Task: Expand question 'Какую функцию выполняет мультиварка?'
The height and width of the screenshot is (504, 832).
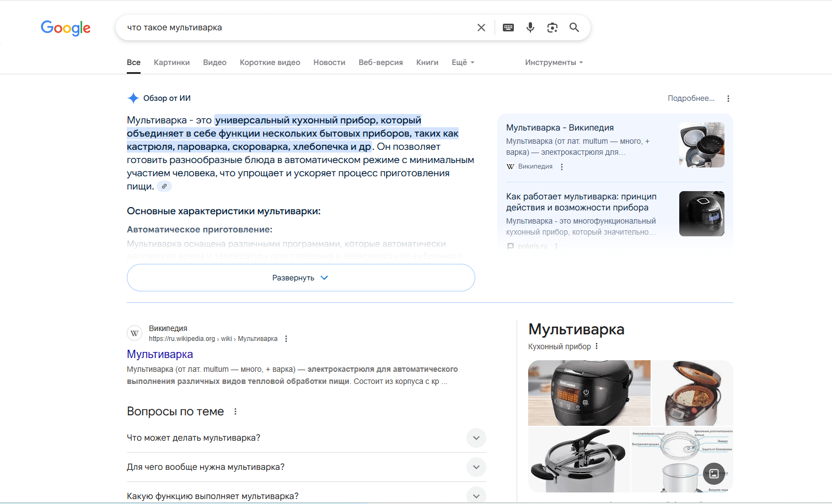Action: (x=307, y=496)
